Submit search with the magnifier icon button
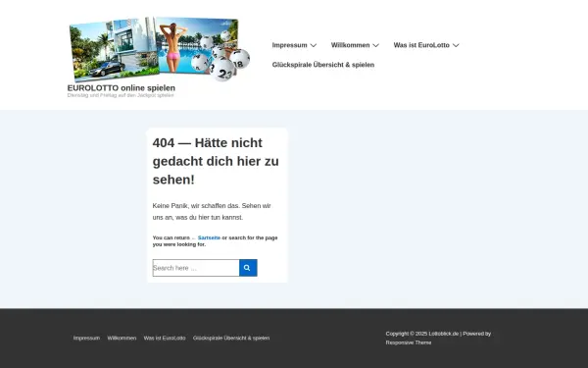The height and width of the screenshot is (368, 588). [x=248, y=268]
